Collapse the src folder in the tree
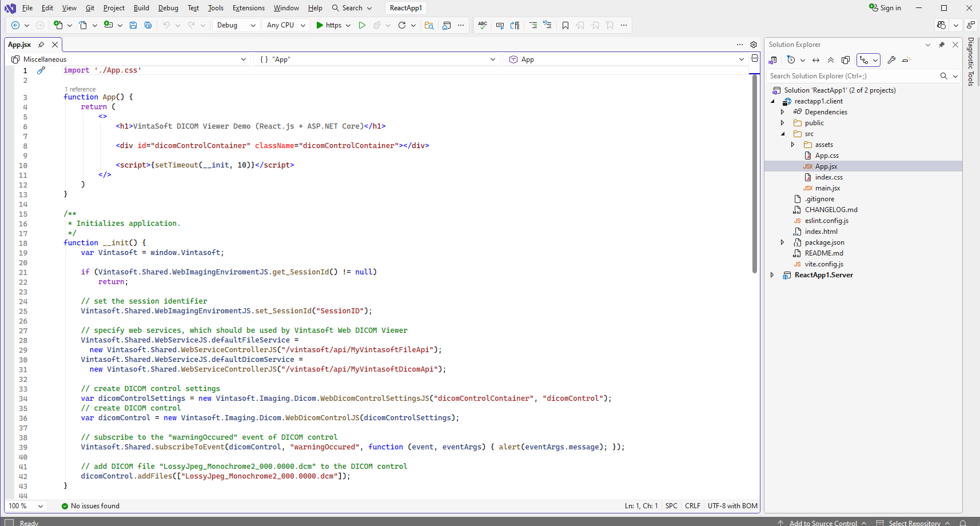 (x=783, y=134)
